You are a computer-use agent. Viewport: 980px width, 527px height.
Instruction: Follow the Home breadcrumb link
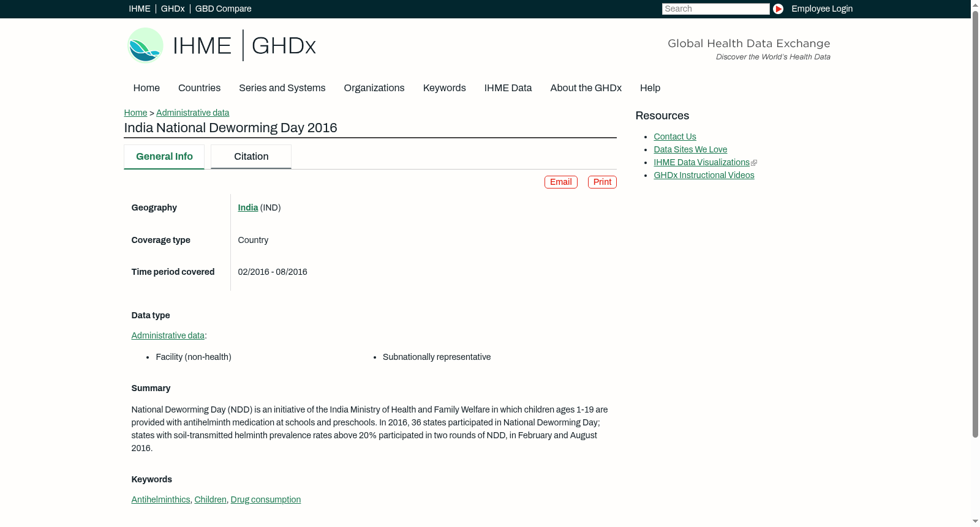(x=135, y=113)
